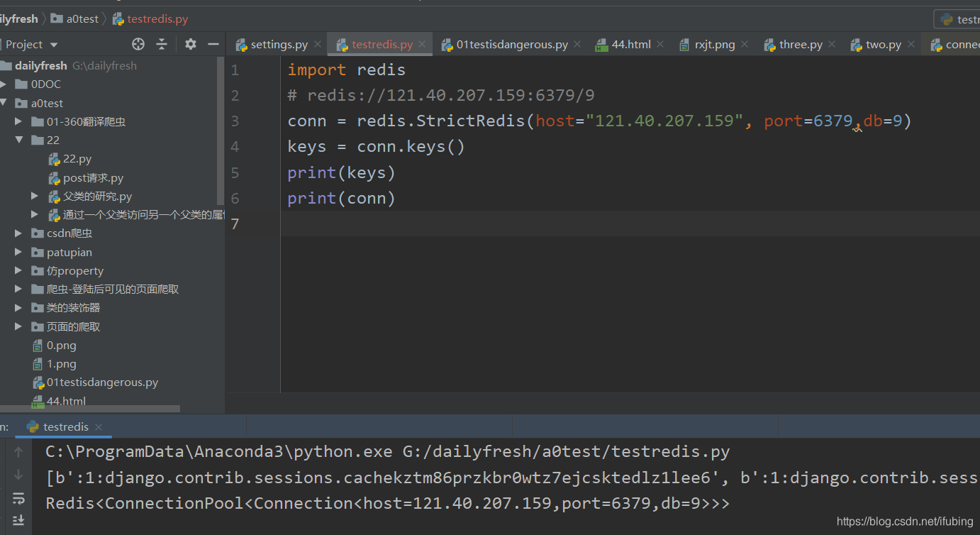Click scroll to end icon in Run panel
The width and height of the screenshot is (980, 535).
pos(18,520)
